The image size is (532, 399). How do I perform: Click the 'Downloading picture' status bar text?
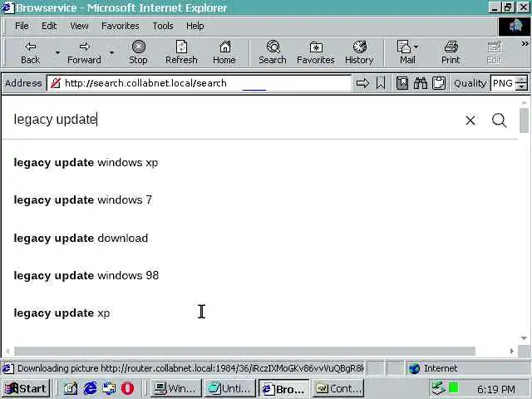[190, 368]
